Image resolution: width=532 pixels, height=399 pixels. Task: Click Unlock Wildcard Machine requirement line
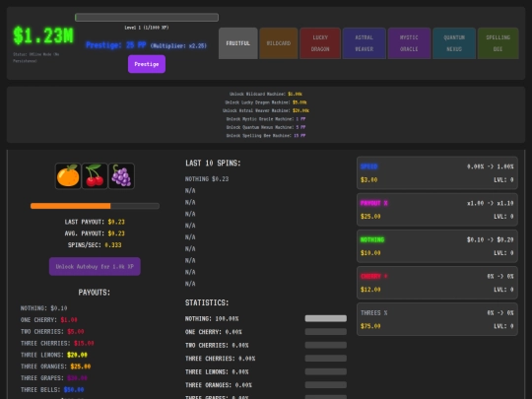[x=266, y=94]
